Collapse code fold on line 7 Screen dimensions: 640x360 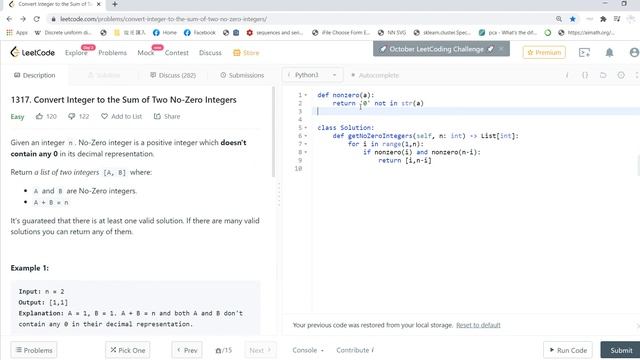pos(306,144)
